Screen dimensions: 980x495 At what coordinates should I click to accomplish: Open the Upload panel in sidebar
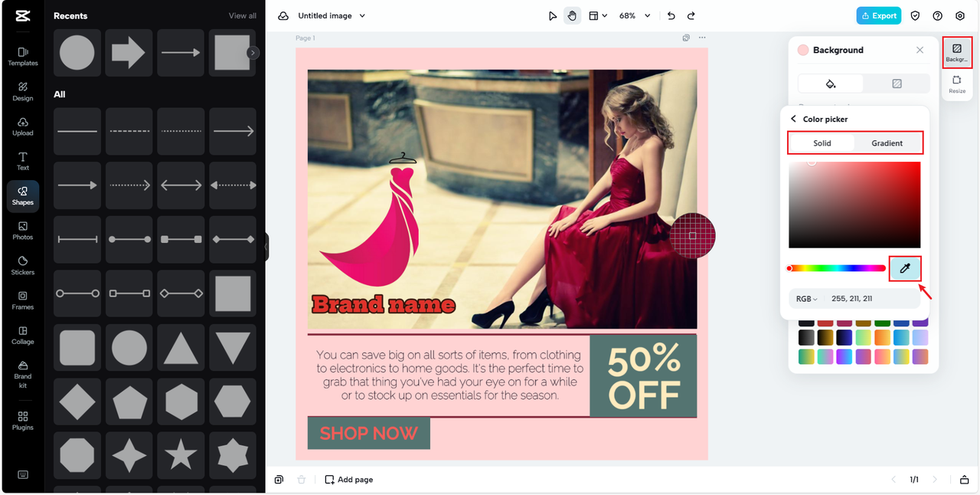pyautogui.click(x=23, y=126)
